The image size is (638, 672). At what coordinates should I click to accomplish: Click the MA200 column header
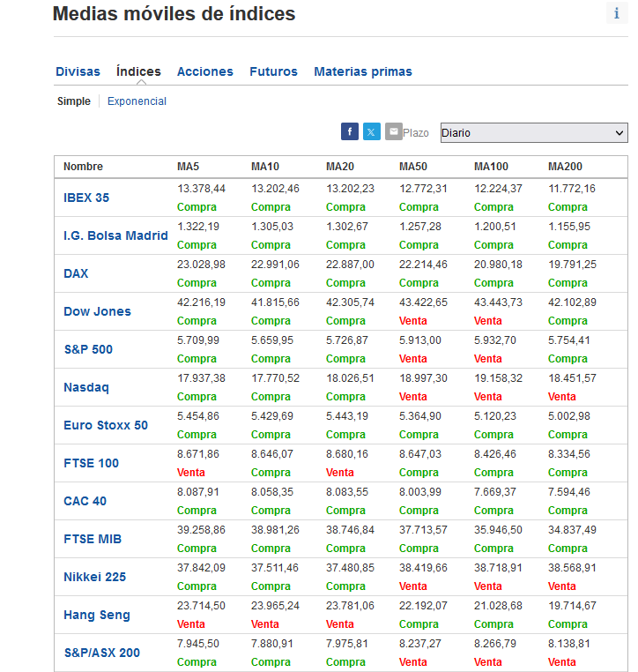pyautogui.click(x=565, y=167)
